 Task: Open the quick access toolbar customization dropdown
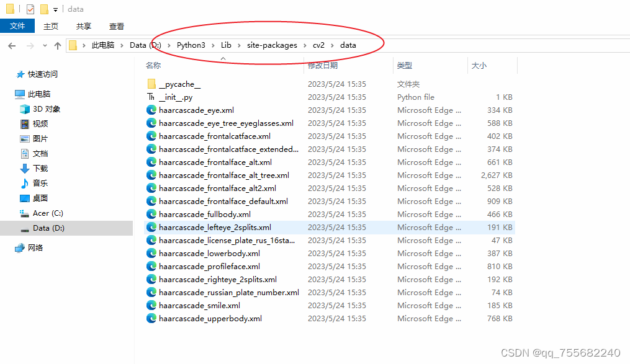55,9
